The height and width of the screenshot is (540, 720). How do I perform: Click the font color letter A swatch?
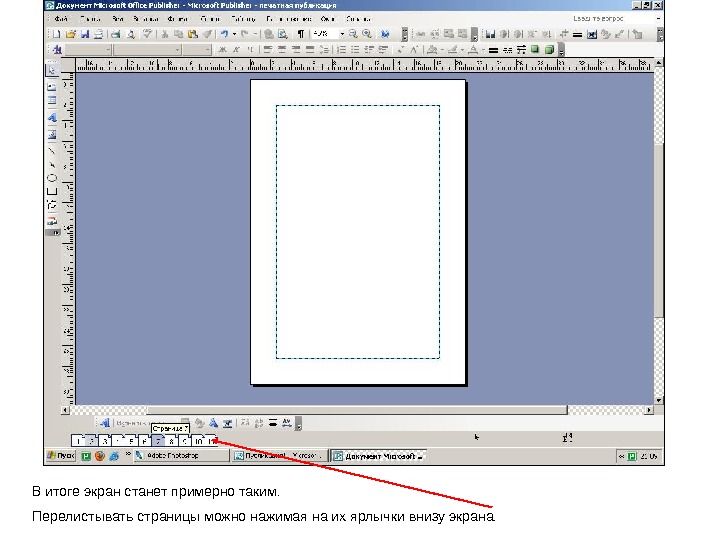473,50
